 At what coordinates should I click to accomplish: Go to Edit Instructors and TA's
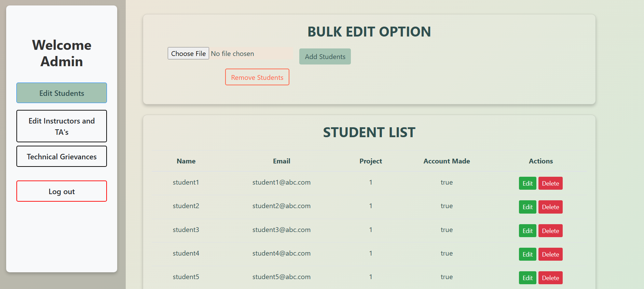(x=61, y=126)
